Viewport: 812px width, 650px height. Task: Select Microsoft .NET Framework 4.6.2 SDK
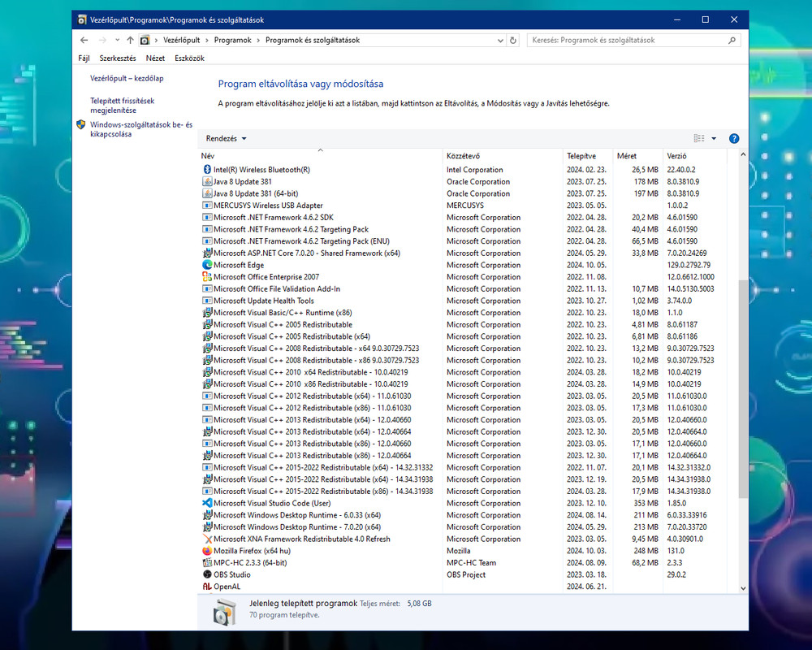[464, 217]
